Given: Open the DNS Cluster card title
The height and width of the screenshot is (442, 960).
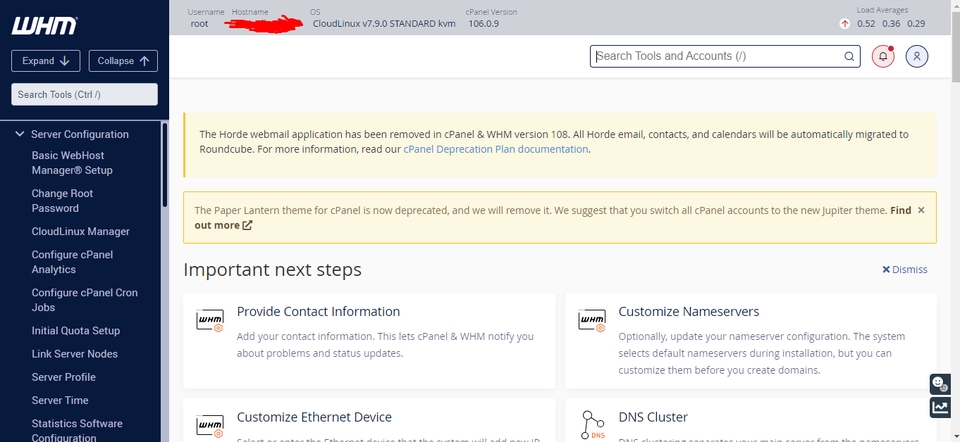Looking at the screenshot, I should pyautogui.click(x=653, y=417).
